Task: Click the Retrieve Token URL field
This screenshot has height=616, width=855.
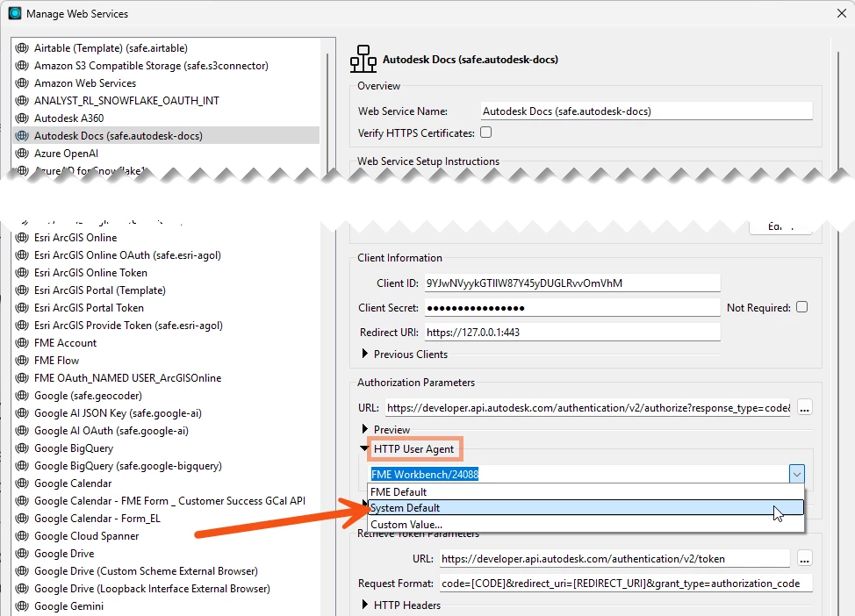Action: point(615,559)
